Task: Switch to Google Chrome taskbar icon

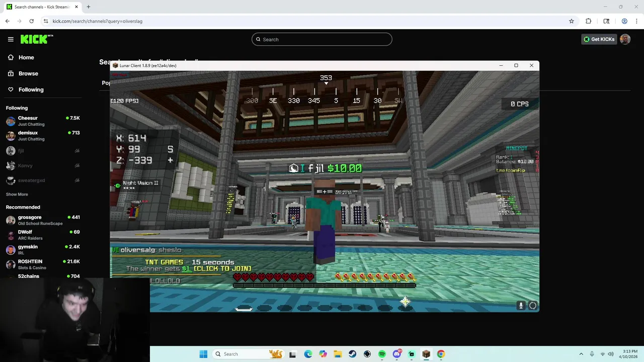Action: [441, 354]
